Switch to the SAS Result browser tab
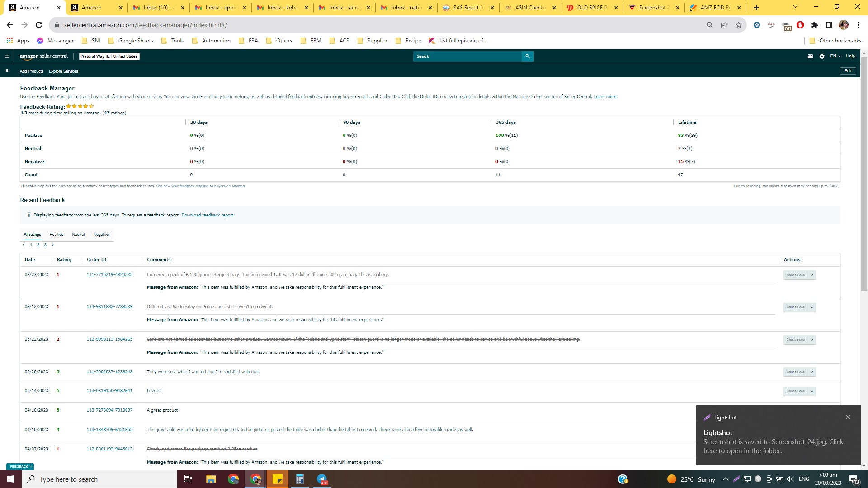The height and width of the screenshot is (488, 868). tap(468, 8)
